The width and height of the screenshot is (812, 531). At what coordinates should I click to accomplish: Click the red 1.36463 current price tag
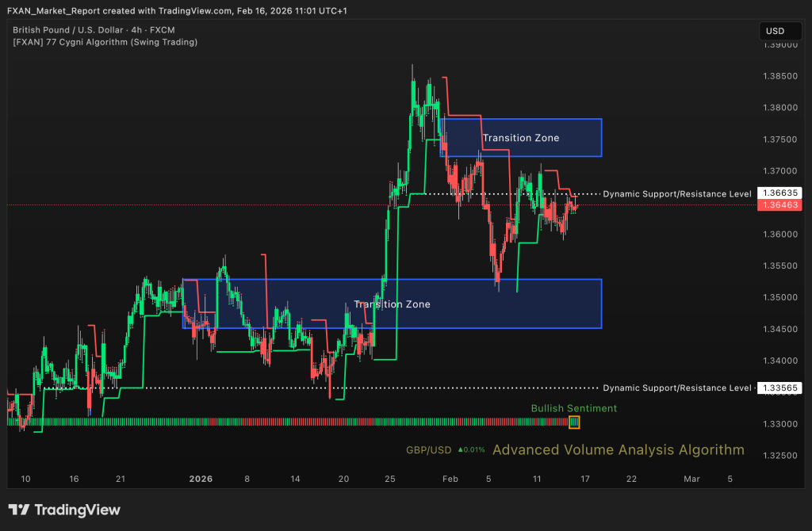(780, 205)
